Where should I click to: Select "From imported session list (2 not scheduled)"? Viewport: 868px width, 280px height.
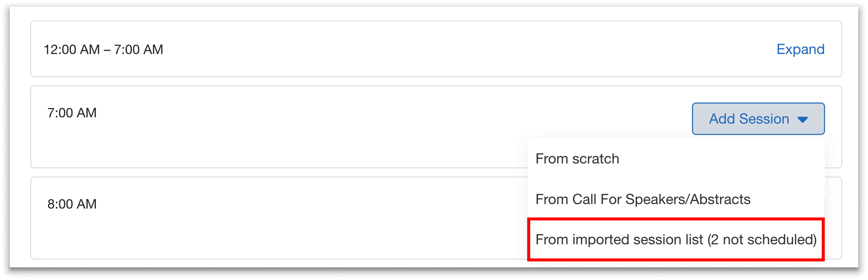click(x=677, y=240)
